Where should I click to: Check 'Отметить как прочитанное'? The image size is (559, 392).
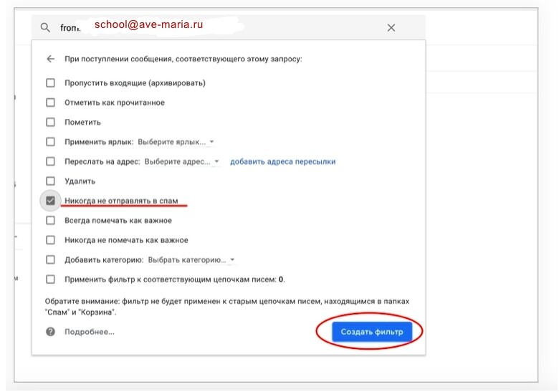(x=51, y=102)
